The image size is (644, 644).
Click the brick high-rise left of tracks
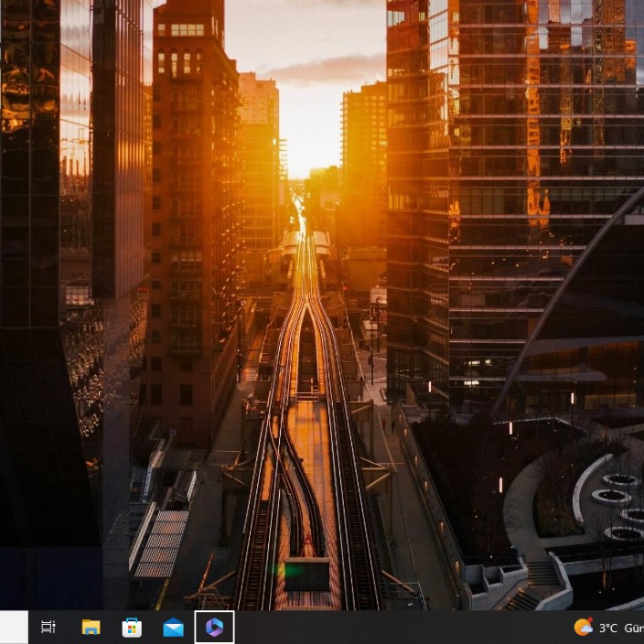pos(192,229)
